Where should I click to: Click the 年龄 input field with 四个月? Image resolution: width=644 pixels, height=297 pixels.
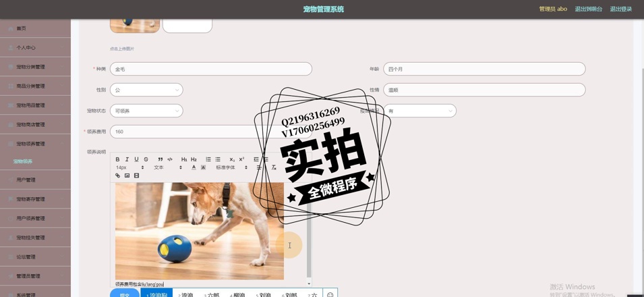(x=484, y=69)
